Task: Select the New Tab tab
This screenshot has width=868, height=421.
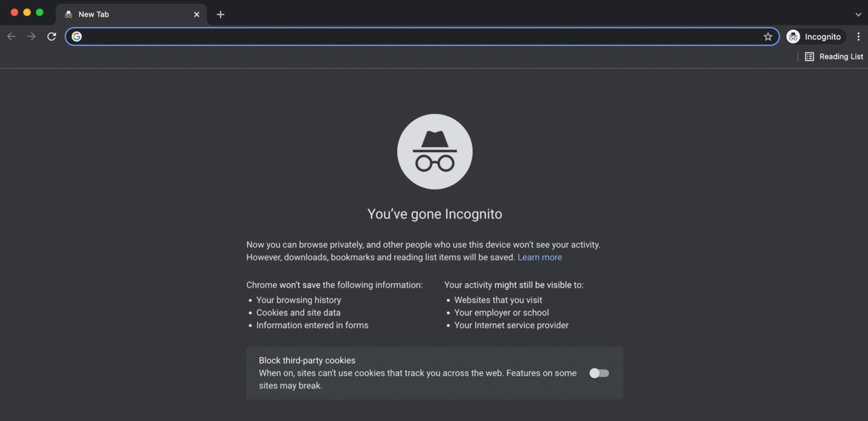Action: [x=121, y=14]
